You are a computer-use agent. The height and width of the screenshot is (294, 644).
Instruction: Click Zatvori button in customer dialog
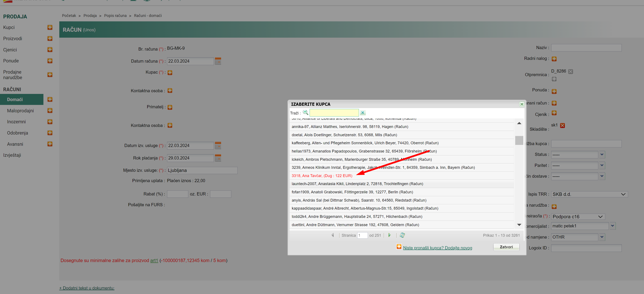tap(506, 247)
